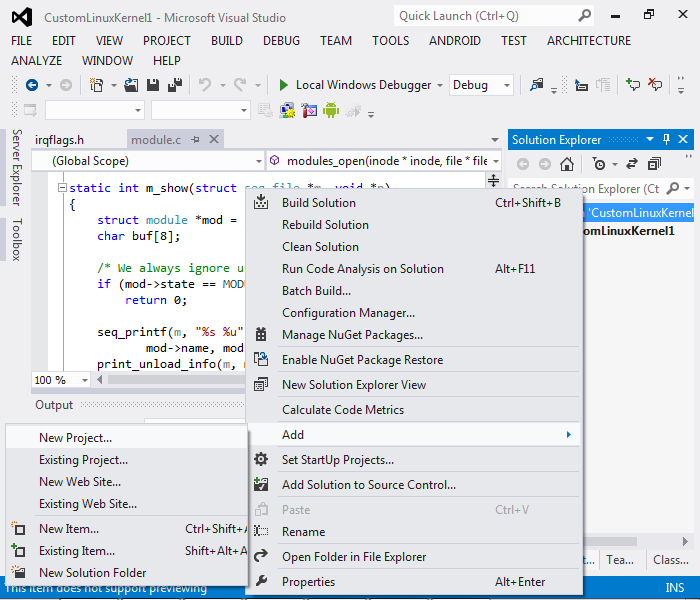
Task: Open the DEBUG menu
Action: pyautogui.click(x=281, y=41)
